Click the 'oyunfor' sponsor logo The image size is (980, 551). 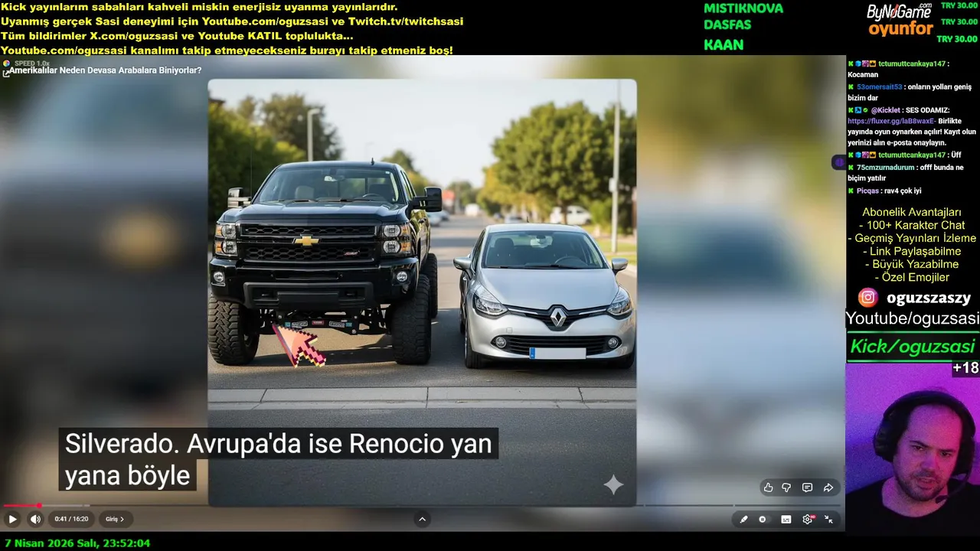coord(900,30)
